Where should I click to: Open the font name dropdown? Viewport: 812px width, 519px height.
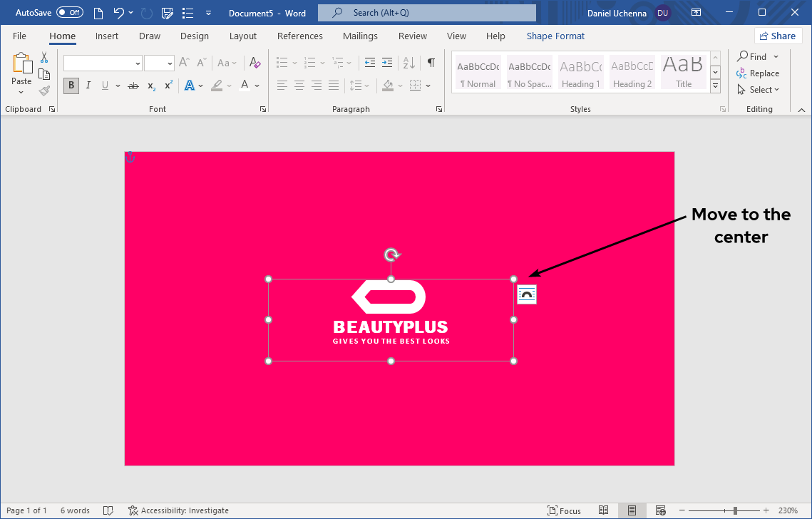click(138, 63)
